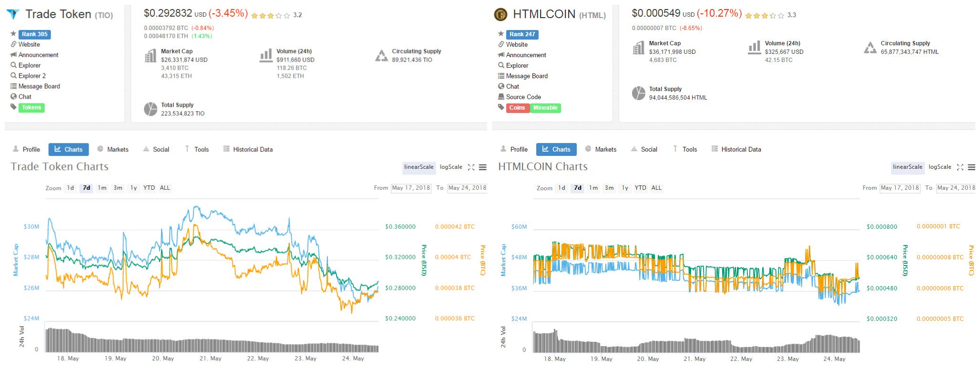This screenshot has width=980, height=369.
Task: Click HTMLCOIN volume bar icon
Action: tap(755, 48)
